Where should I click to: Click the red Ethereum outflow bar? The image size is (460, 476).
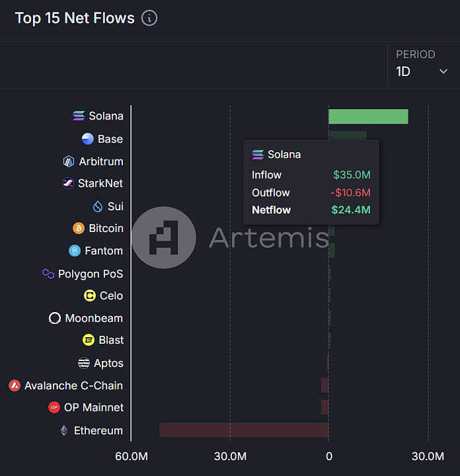(243, 430)
